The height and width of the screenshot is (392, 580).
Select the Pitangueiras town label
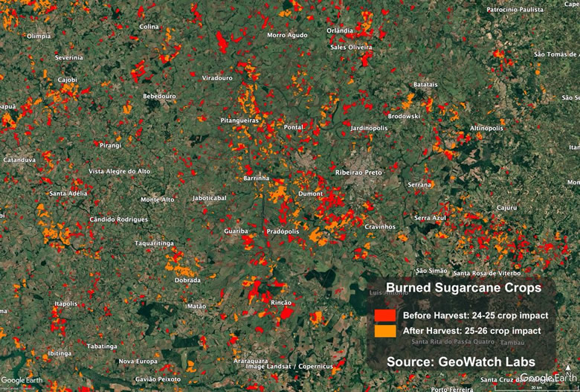coord(239,120)
